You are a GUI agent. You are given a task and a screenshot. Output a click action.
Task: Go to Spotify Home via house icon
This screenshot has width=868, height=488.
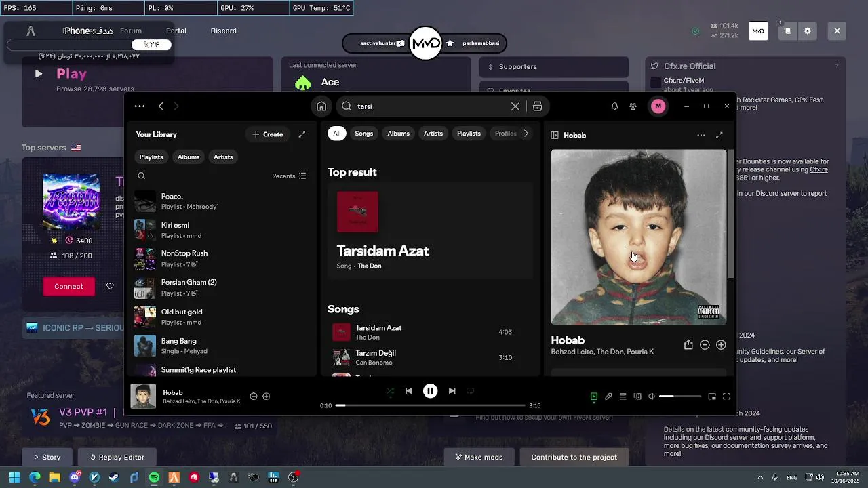coord(321,106)
